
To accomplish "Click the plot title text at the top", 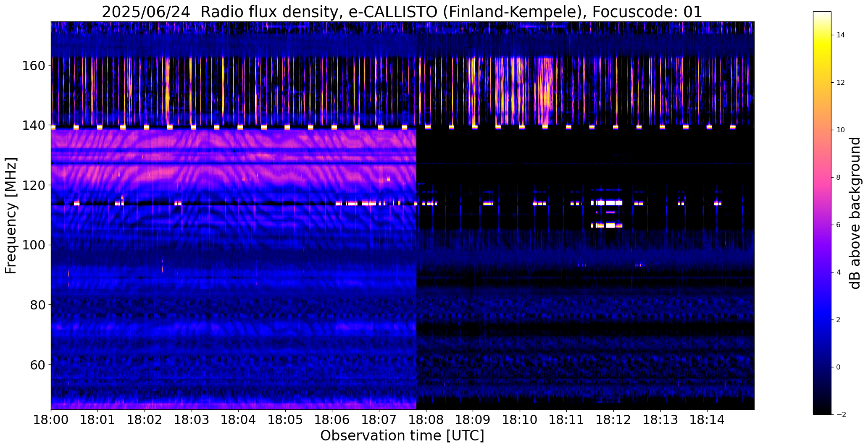I will (x=402, y=12).
